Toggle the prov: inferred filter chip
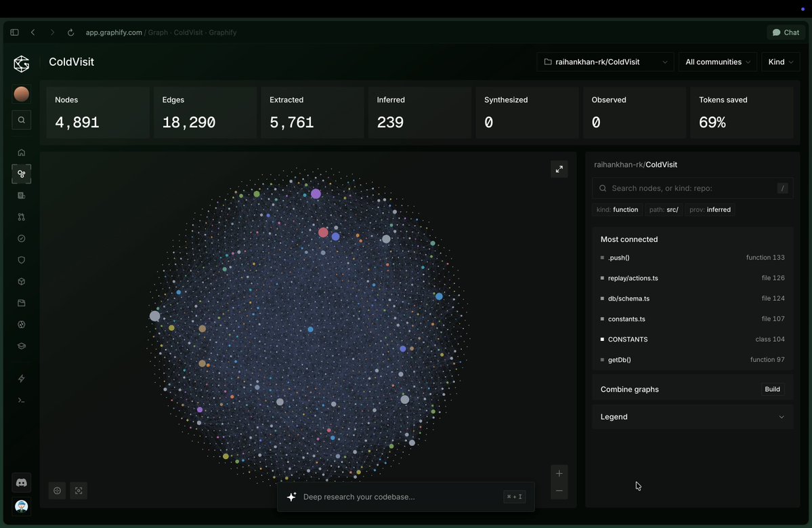 710,210
